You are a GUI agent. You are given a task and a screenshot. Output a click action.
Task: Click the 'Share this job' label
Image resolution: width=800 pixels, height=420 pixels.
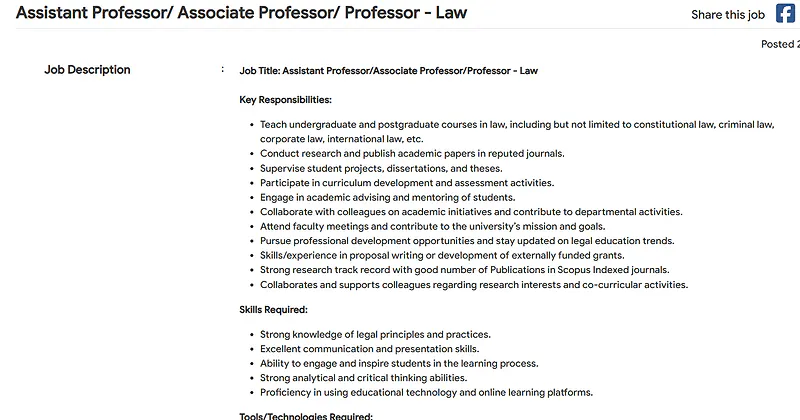(728, 15)
